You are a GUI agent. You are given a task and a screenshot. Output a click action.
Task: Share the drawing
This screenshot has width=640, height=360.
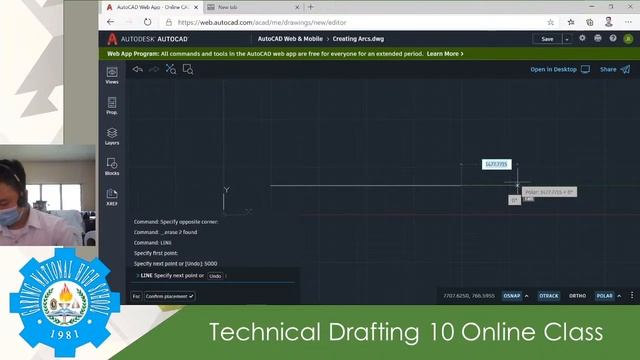pyautogui.click(x=615, y=69)
